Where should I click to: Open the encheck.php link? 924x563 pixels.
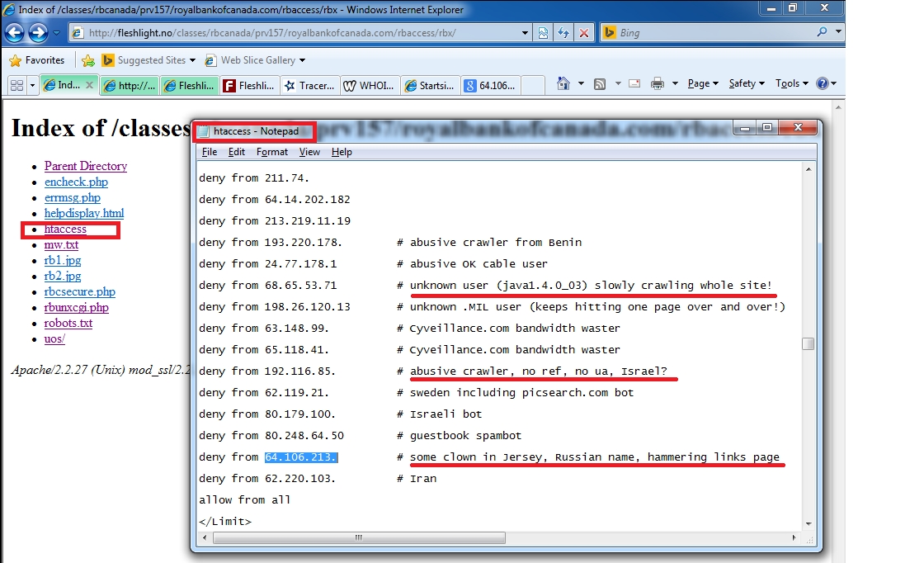[x=77, y=182]
